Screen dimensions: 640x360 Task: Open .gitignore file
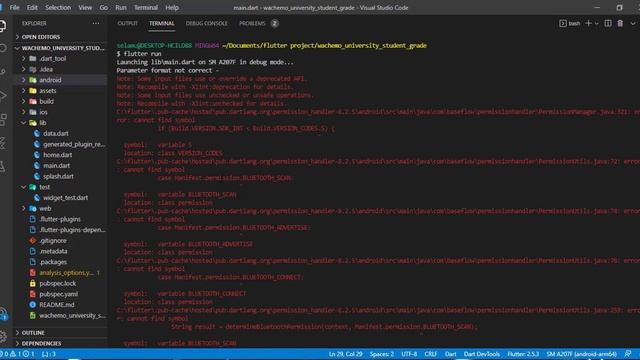pyautogui.click(x=53, y=240)
